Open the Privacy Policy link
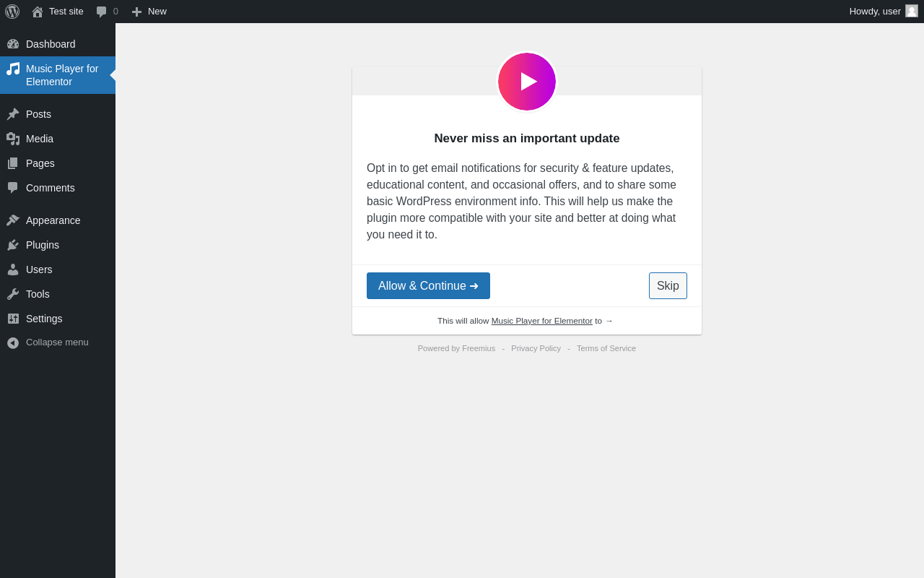The width and height of the screenshot is (924, 578). (x=536, y=348)
